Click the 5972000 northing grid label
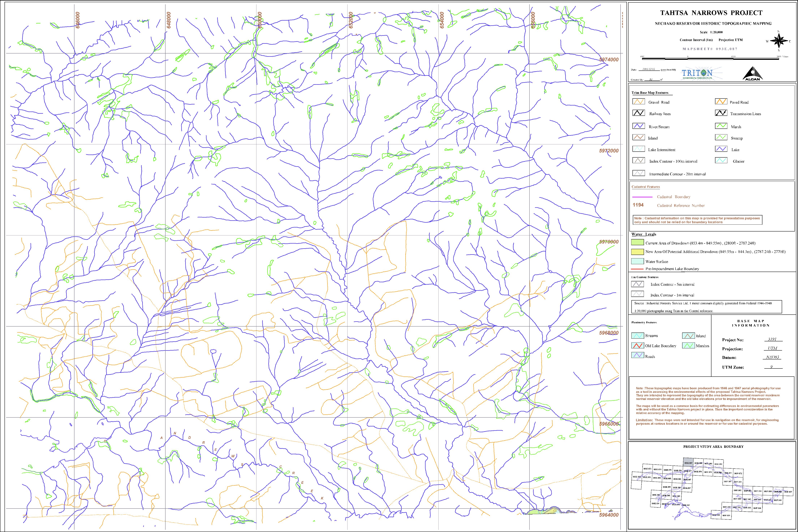The width and height of the screenshot is (798, 532). [x=609, y=151]
